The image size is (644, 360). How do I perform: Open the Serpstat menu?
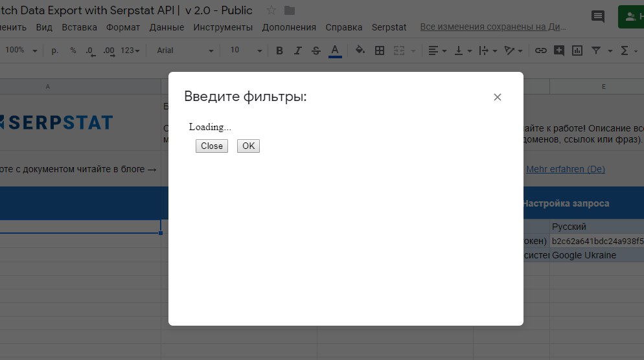(389, 27)
